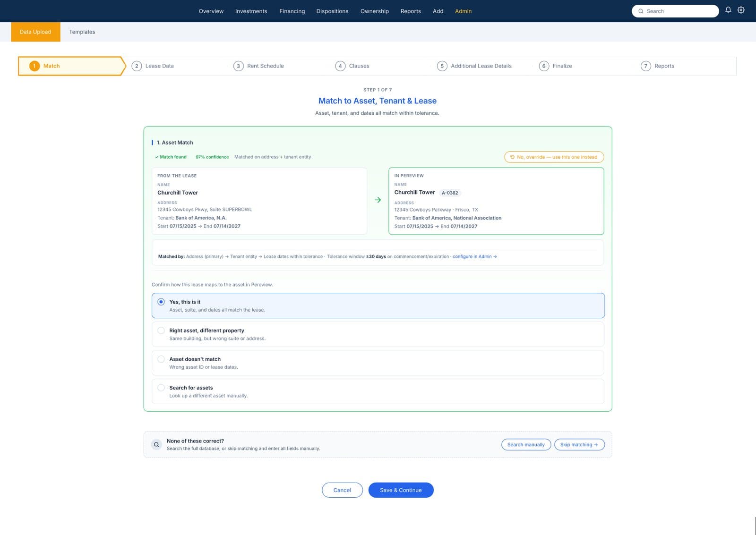Open the Dispositions menu
756x535 pixels.
coord(332,11)
